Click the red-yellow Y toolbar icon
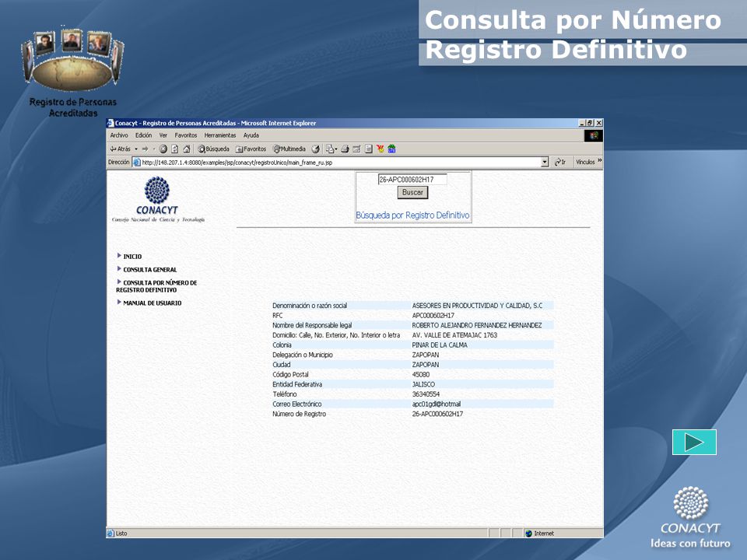The image size is (747, 560). coord(381,149)
